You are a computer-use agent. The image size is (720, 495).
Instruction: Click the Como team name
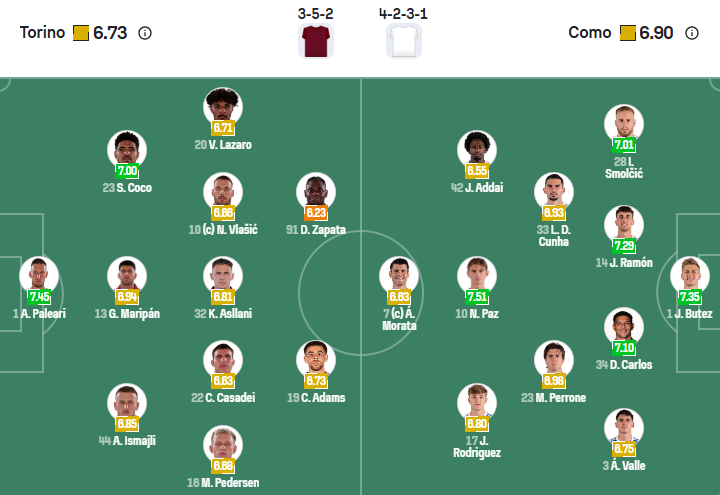pos(589,33)
